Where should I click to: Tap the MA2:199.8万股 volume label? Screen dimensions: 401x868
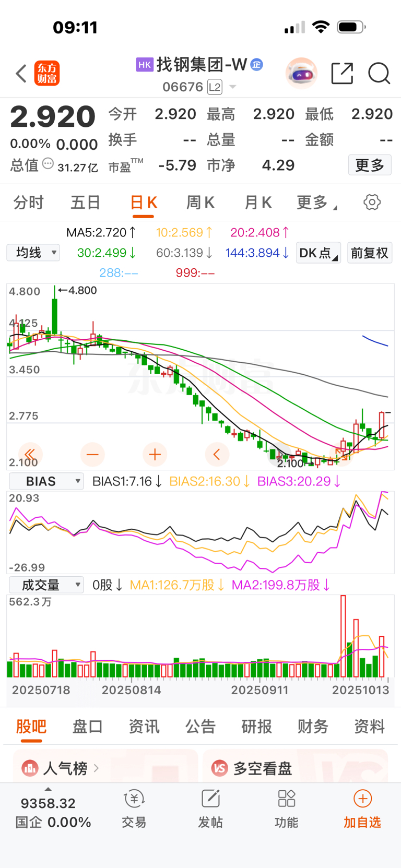point(281,585)
